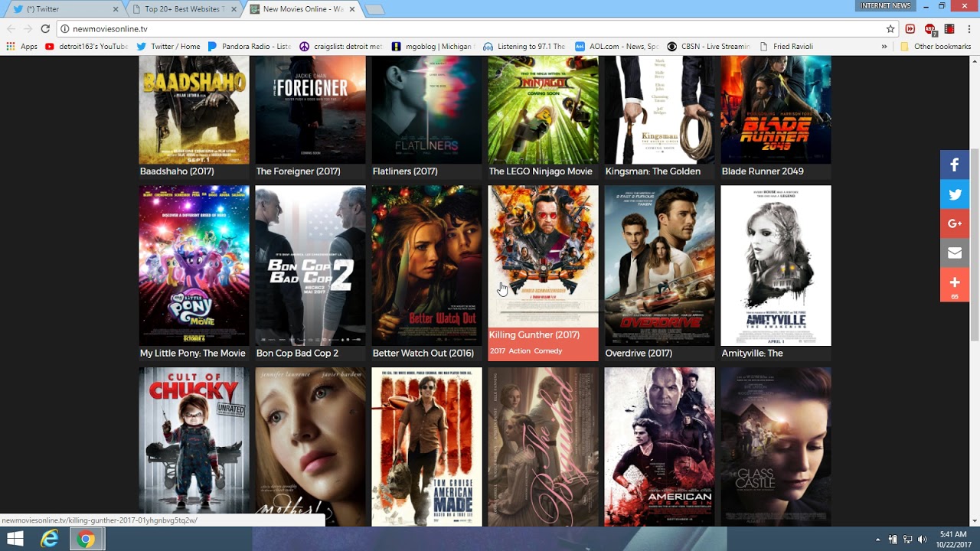Open new tab button
This screenshot has height=551, width=980.
click(x=374, y=9)
